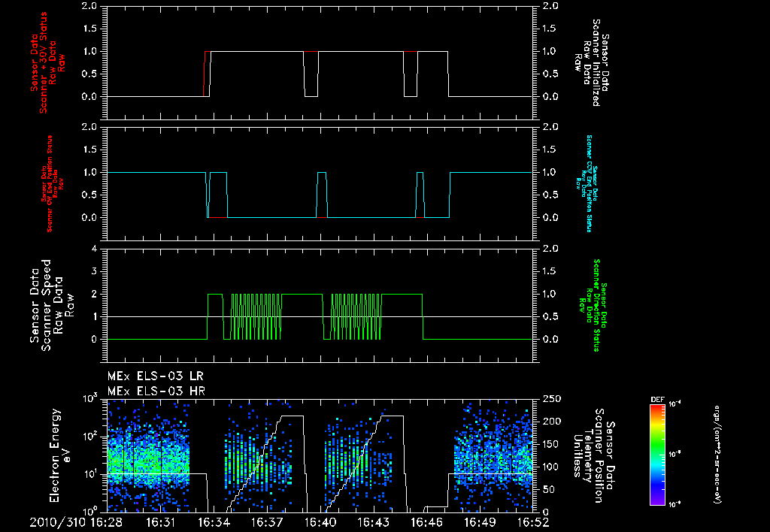
Task: Click the 'MEx ELS-03 LR' plot label
Action: [x=155, y=376]
